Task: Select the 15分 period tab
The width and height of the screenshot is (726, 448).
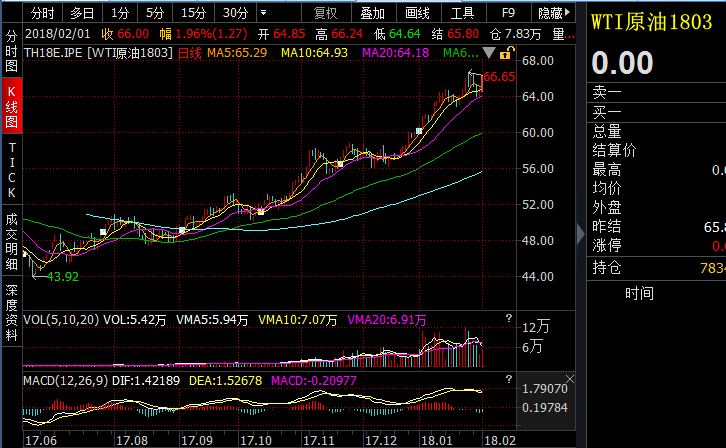Action: [194, 13]
